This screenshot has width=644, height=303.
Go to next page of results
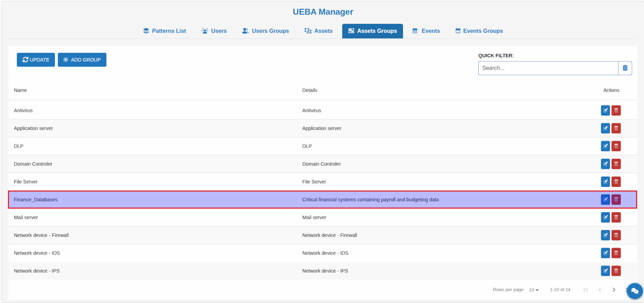pos(614,290)
